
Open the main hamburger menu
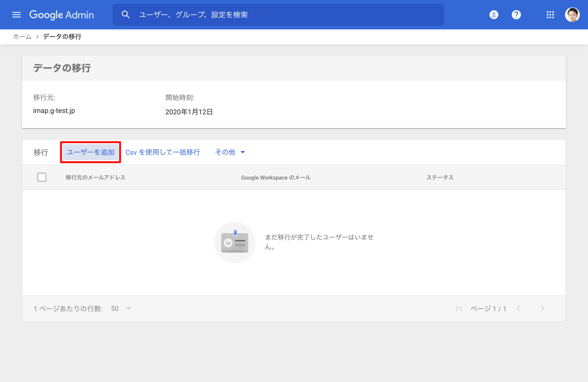(17, 15)
